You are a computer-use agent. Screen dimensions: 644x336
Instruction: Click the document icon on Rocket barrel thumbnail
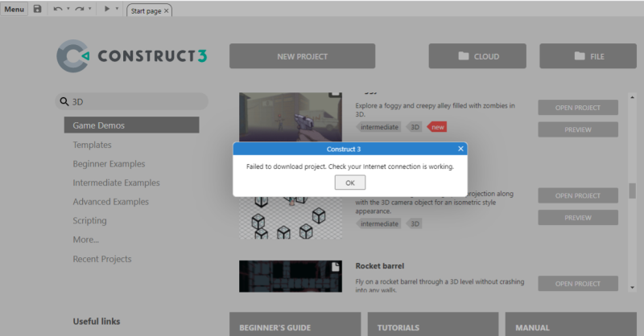click(x=336, y=267)
